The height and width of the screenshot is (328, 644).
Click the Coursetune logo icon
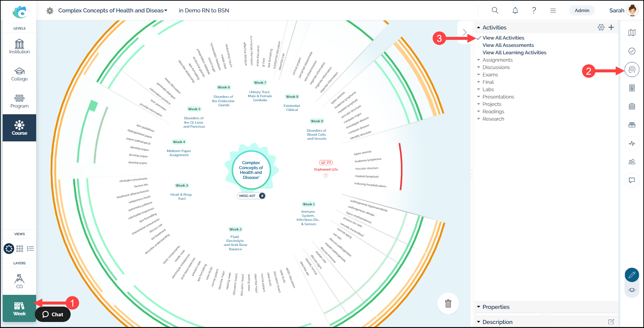[19, 12]
